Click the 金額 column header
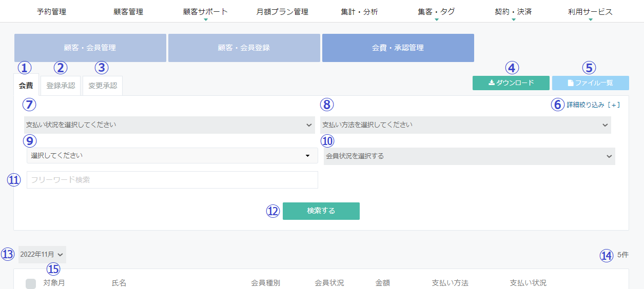This screenshot has height=289, width=644. pos(383,283)
